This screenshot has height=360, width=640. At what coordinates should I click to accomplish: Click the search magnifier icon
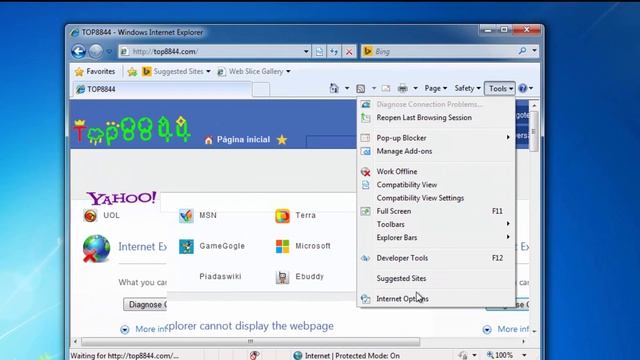(522, 51)
